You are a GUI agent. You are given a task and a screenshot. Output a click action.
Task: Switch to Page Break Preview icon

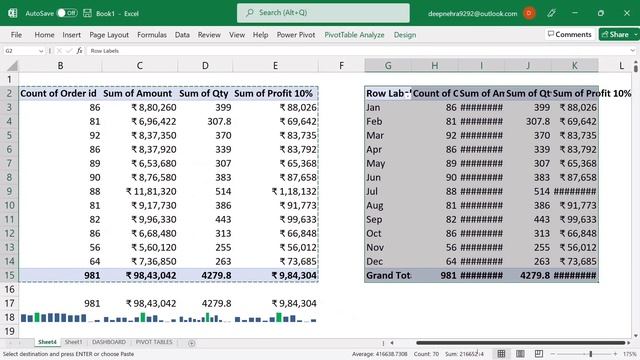click(539, 353)
